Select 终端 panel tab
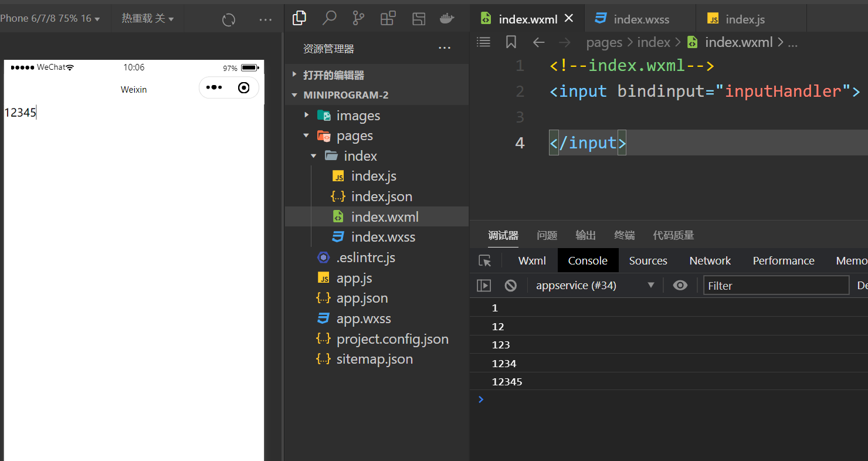The image size is (868, 461). click(x=624, y=235)
